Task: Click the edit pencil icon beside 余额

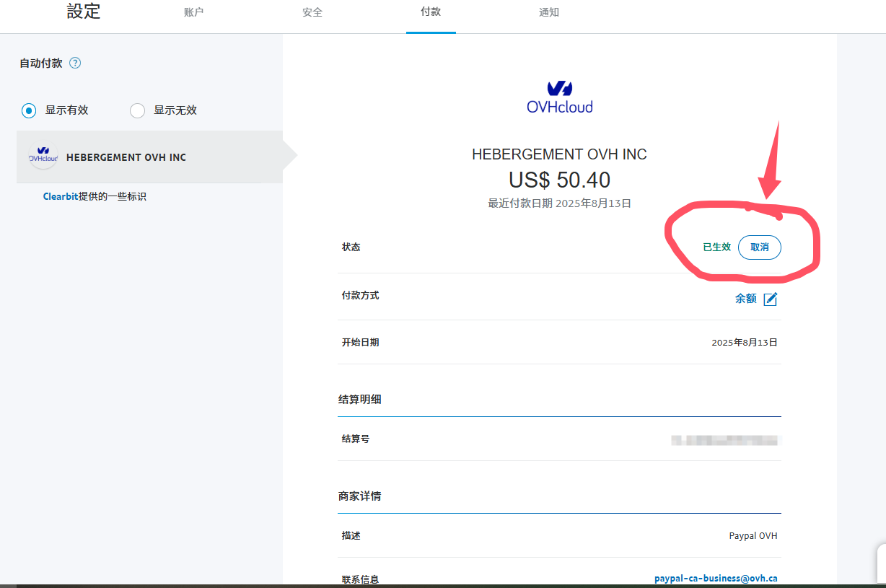Action: click(771, 299)
